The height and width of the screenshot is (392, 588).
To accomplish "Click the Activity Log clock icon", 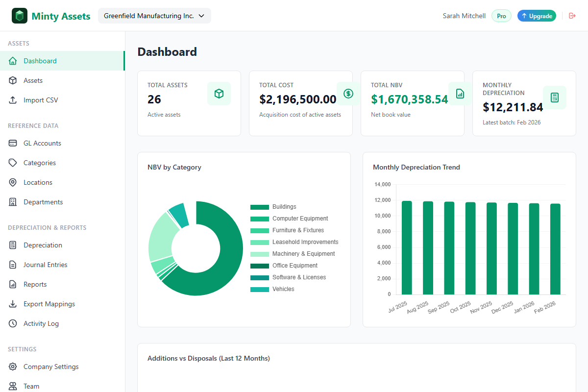I will coord(13,323).
